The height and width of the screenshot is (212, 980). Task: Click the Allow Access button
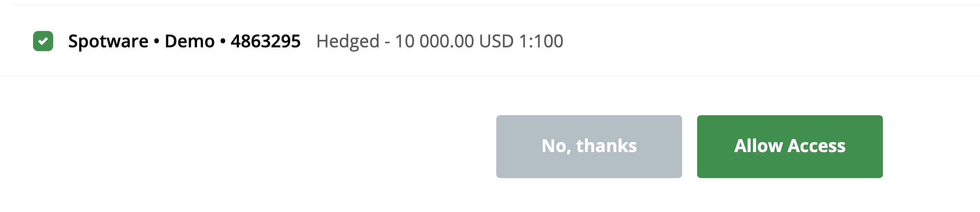[x=790, y=147]
